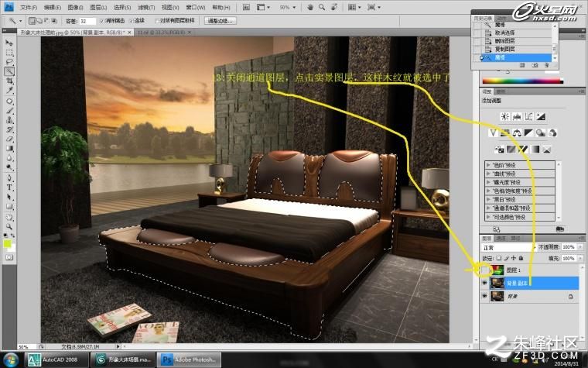Add a Vibrance adjustment

coord(493,132)
